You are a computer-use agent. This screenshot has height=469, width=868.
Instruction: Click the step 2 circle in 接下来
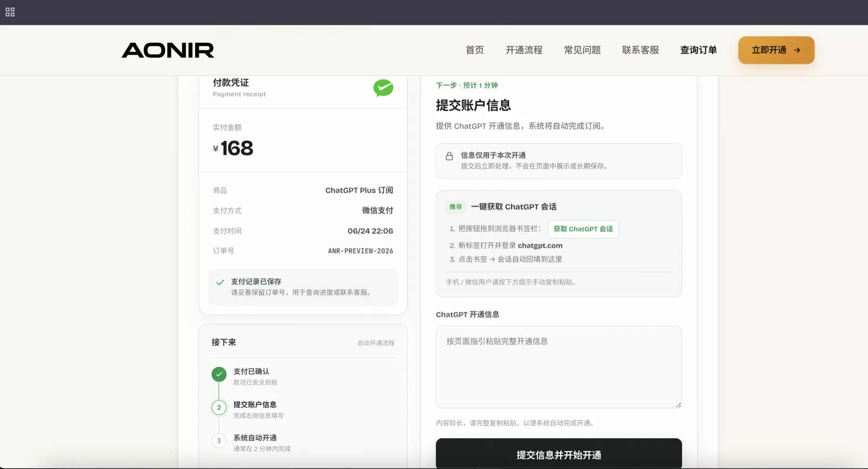coord(219,407)
